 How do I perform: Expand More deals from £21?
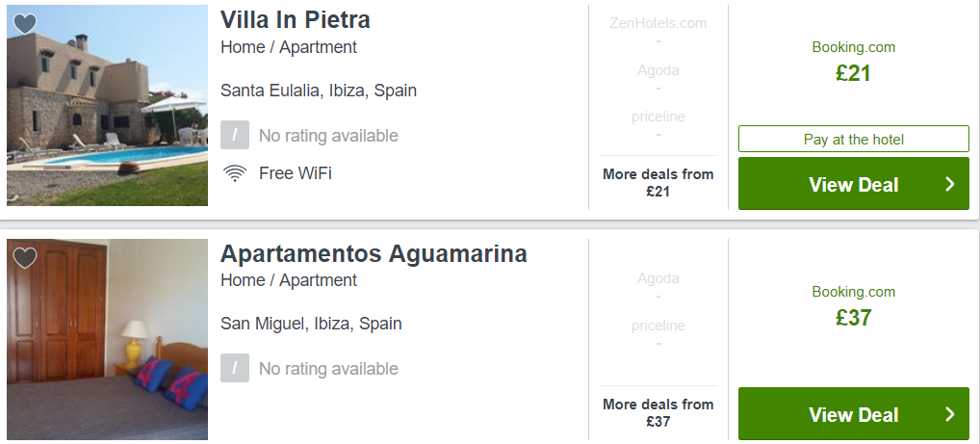[658, 183]
